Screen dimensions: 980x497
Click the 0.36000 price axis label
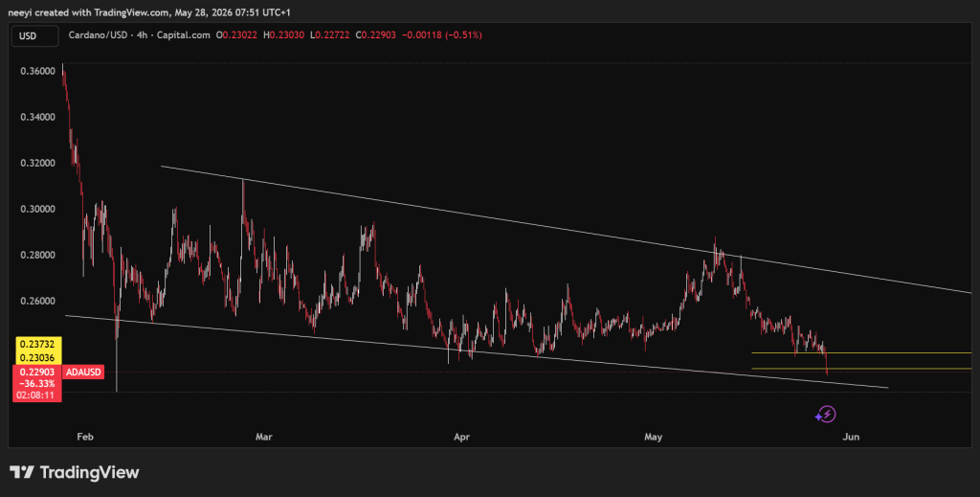pos(38,71)
